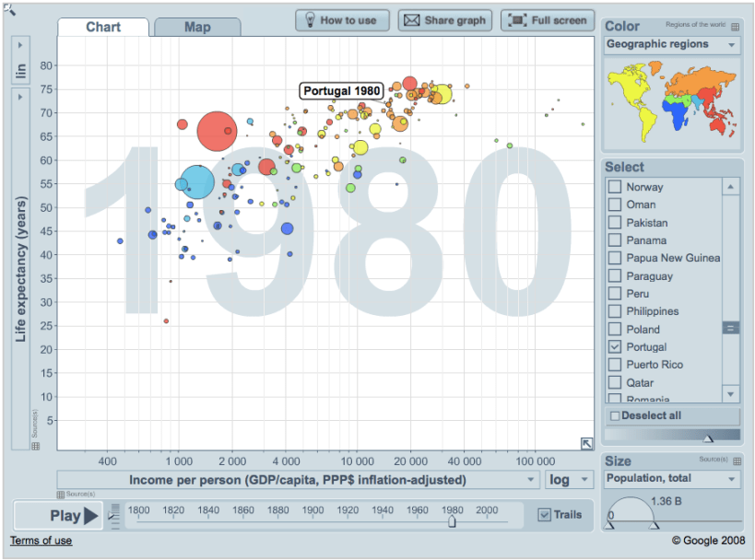Open the Color panel sources grid icon
This screenshot has height=560, width=755.
pos(735,27)
